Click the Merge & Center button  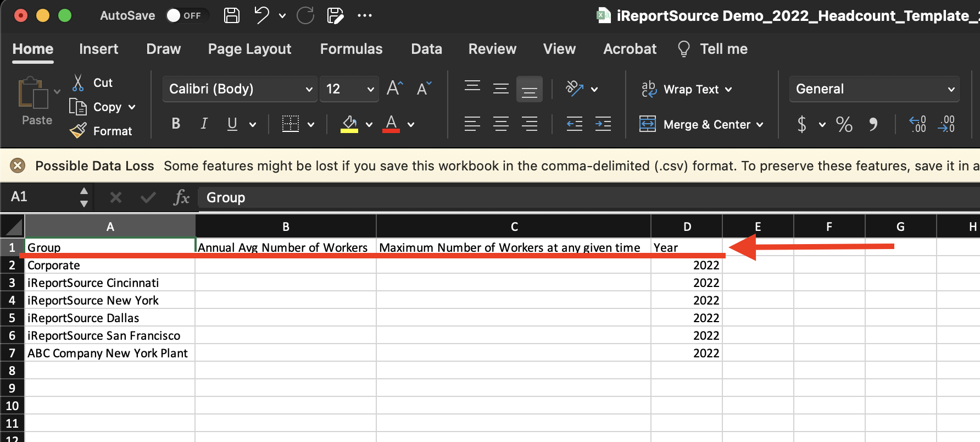coord(695,125)
